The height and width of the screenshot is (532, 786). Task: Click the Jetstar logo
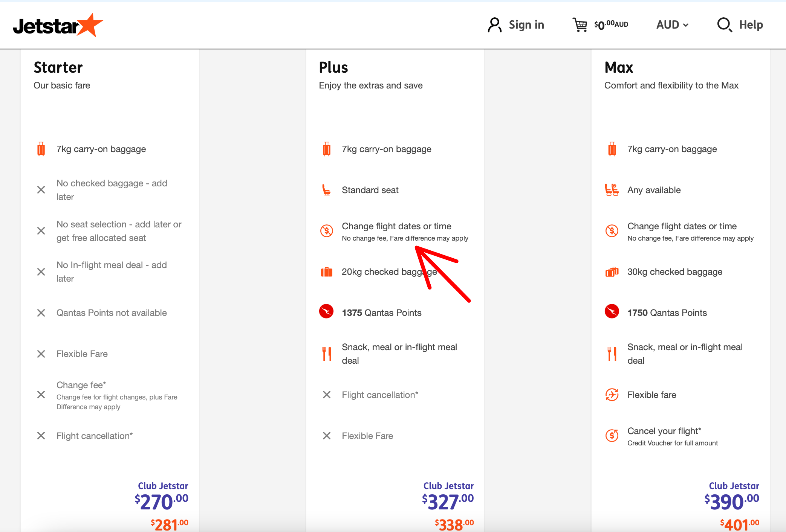pyautogui.click(x=58, y=25)
